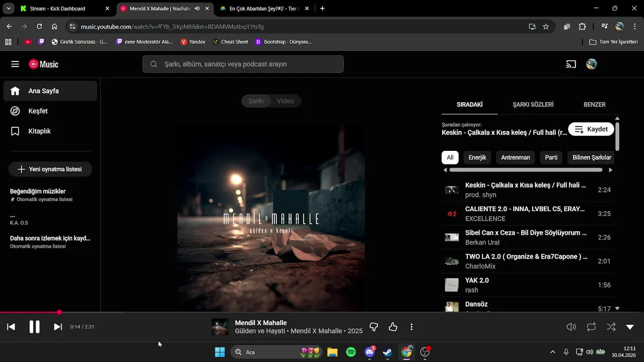Click the Kaydet queue button

coord(591,129)
